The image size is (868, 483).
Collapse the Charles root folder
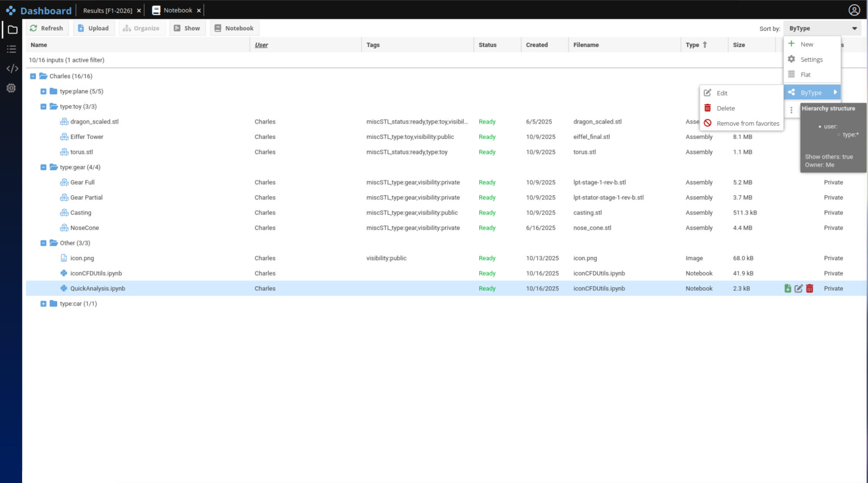pos(33,76)
